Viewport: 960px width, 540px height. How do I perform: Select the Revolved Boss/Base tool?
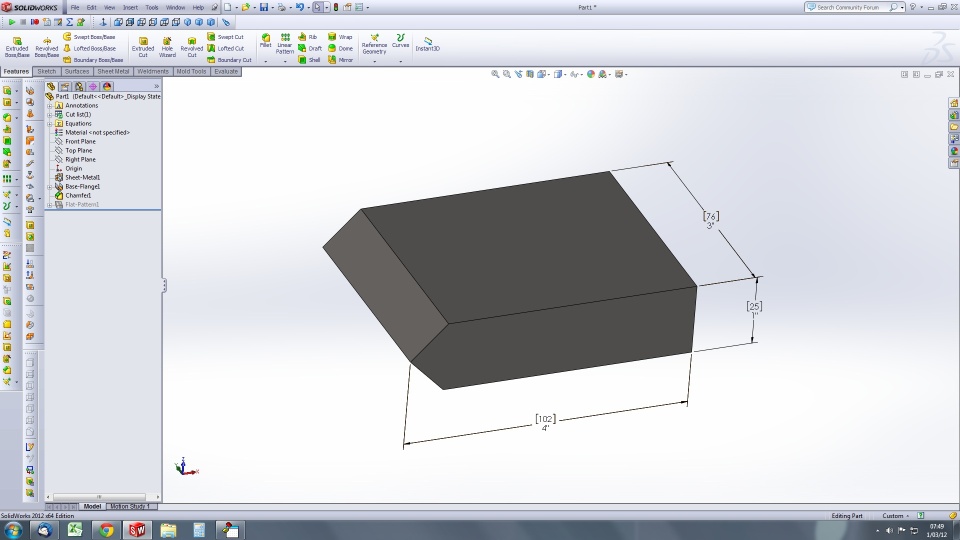point(47,47)
